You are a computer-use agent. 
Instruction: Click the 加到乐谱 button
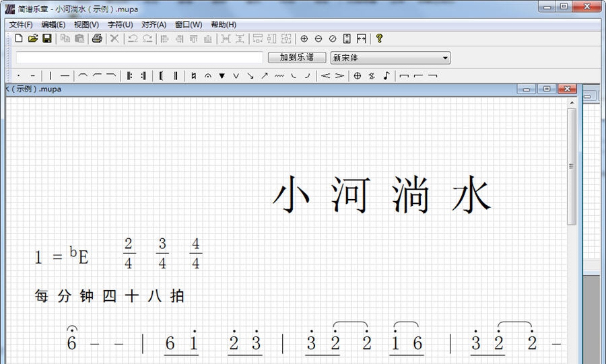click(x=297, y=57)
